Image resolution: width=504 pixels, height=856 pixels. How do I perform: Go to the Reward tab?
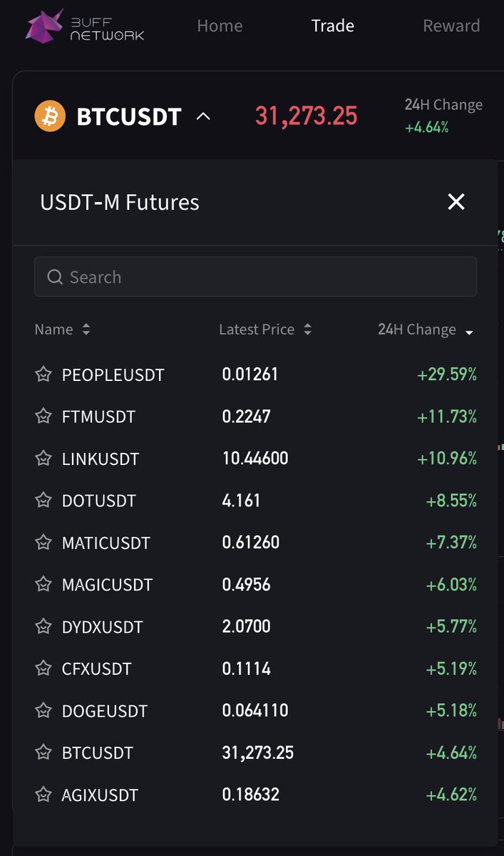coord(451,26)
